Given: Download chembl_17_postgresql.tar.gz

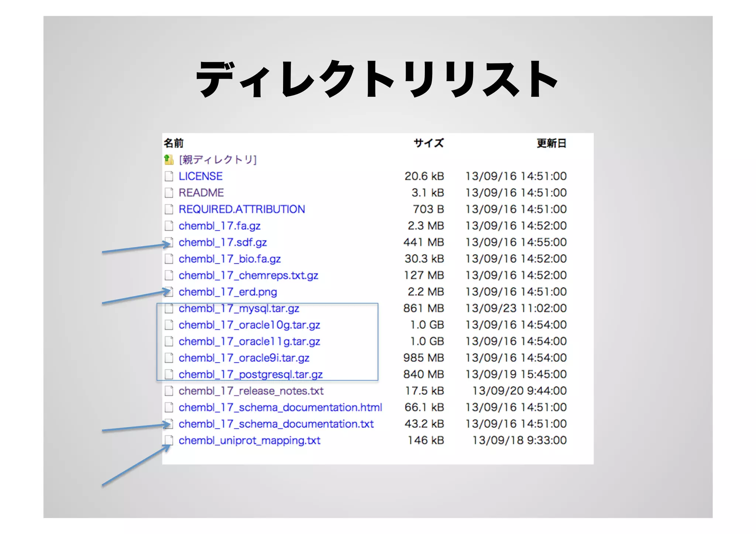Looking at the screenshot, I should pyautogui.click(x=251, y=375).
